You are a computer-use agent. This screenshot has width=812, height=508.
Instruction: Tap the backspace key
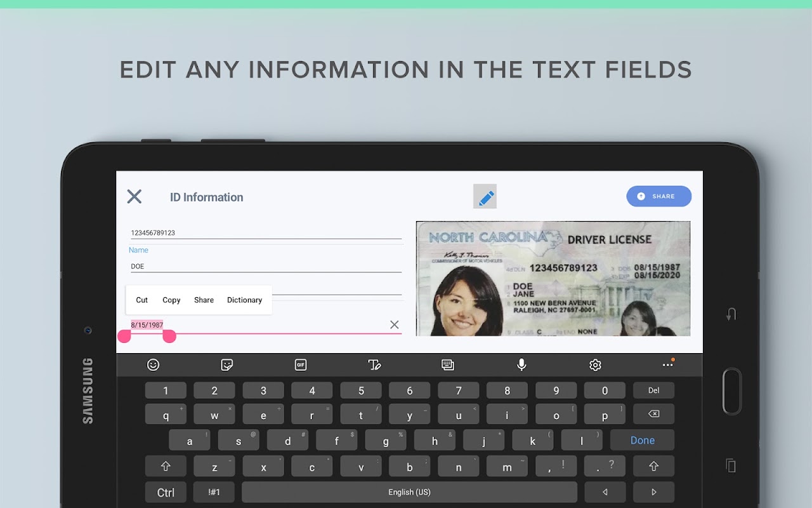tap(653, 414)
